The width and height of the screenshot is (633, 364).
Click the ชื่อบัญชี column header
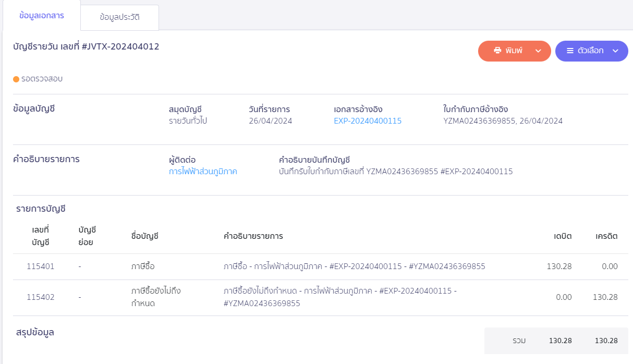144,236
